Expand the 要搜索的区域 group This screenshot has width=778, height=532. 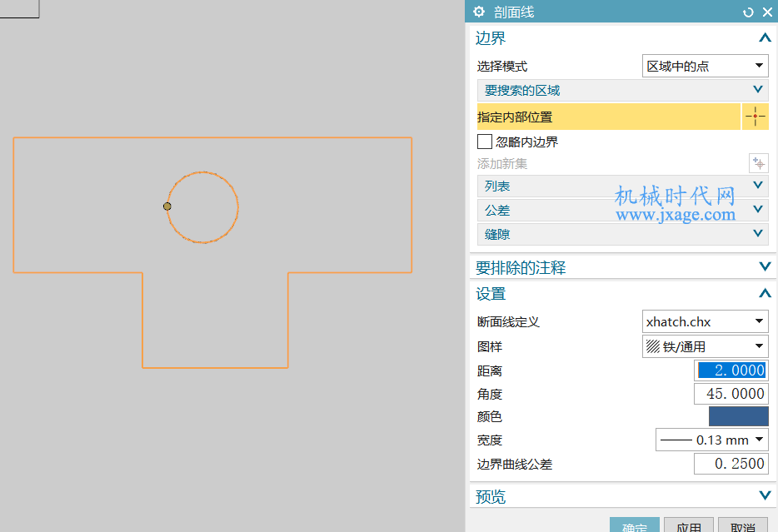pos(623,90)
